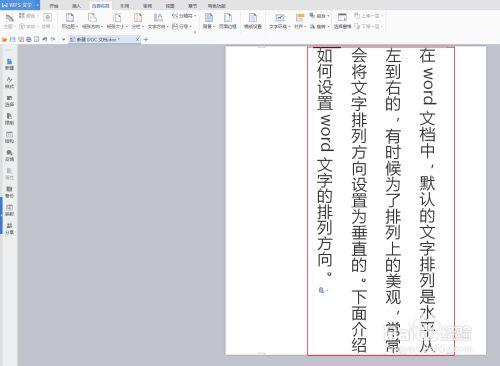Expand the theme 颜色 dropdown
Viewport: 500px width, 366px height.
28,16
